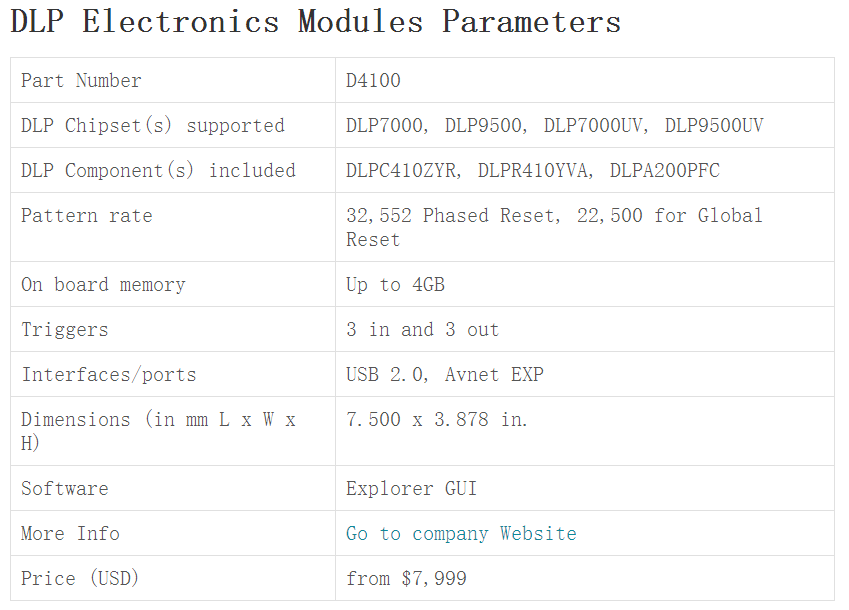This screenshot has height=610, width=849.
Task: Click the More Info row label
Action: [x=70, y=534]
